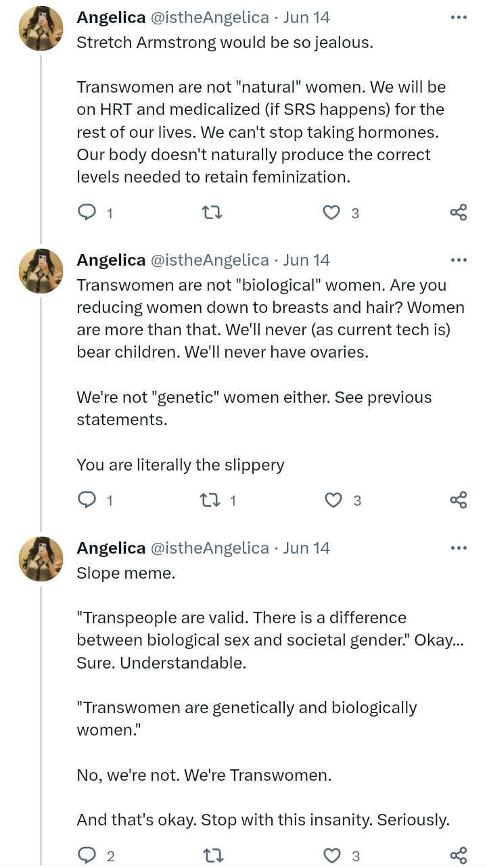Retweet the "biological" women tweet

pyautogui.click(x=210, y=500)
